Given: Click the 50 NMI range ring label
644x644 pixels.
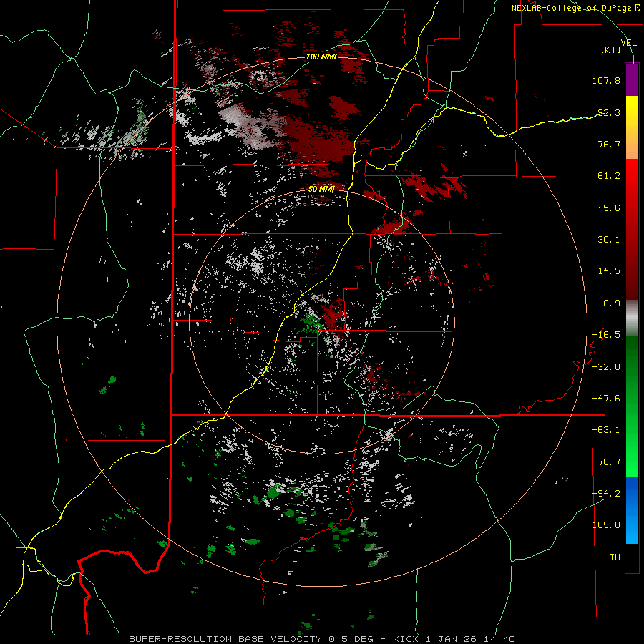Looking at the screenshot, I should [321, 189].
